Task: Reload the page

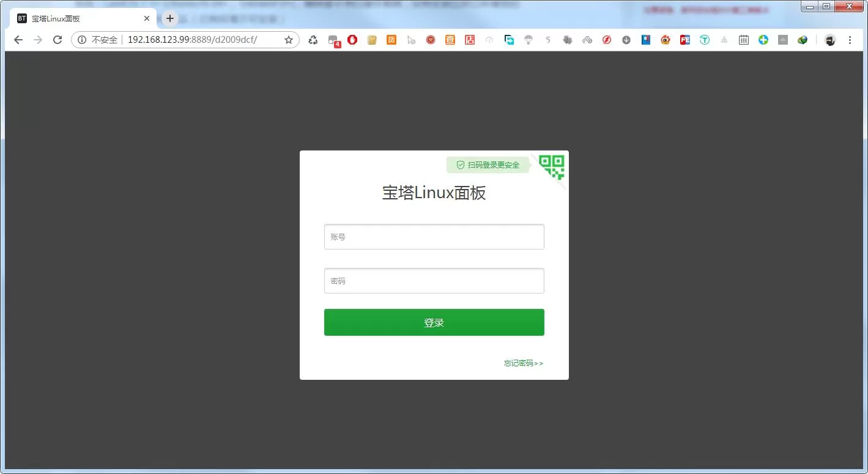Action: [57, 40]
